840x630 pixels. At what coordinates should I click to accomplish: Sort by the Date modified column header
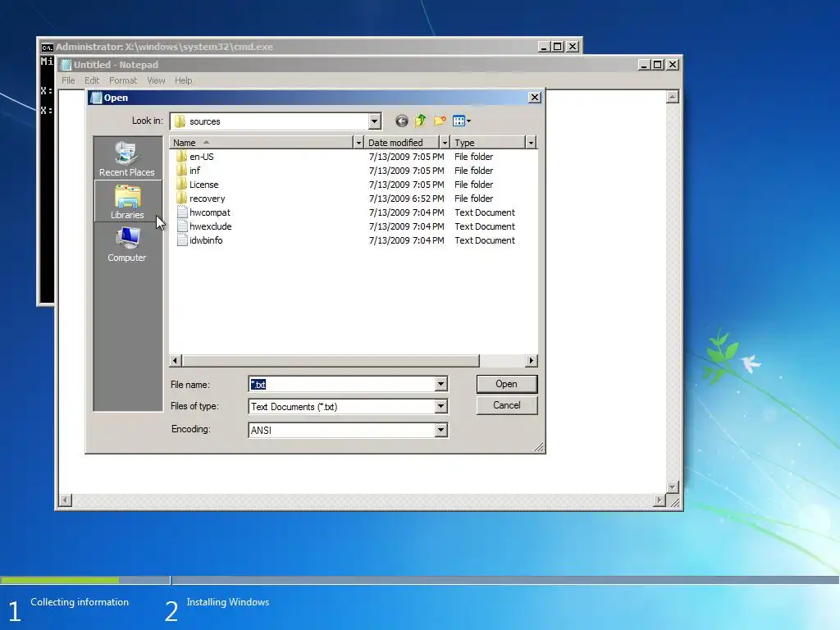[402, 143]
